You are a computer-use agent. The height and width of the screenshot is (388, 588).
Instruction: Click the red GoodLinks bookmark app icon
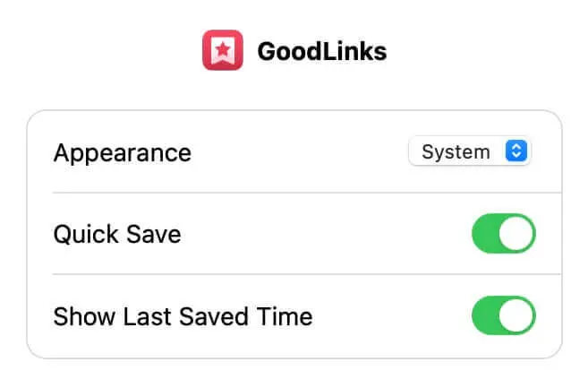pos(223,50)
